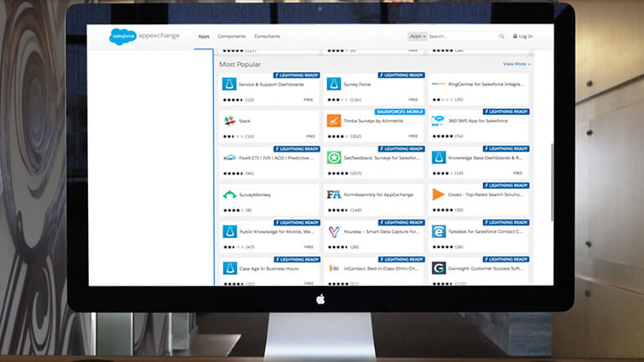Click the Youreka Y logo
The width and height of the screenshot is (644, 362).
[x=334, y=231]
